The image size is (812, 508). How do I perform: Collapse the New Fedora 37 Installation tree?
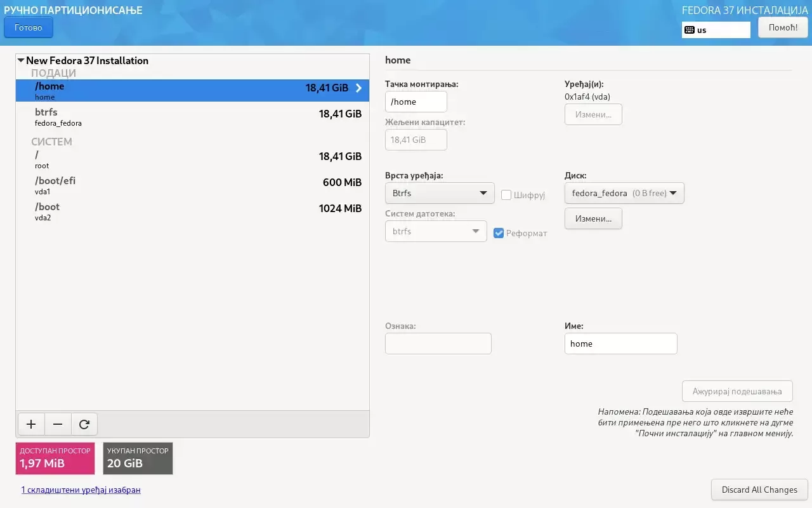tap(21, 61)
